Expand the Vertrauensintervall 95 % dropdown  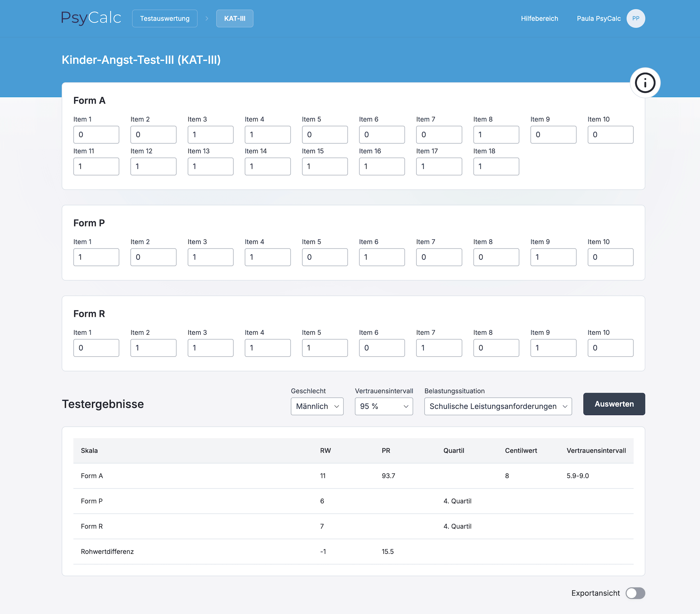383,406
